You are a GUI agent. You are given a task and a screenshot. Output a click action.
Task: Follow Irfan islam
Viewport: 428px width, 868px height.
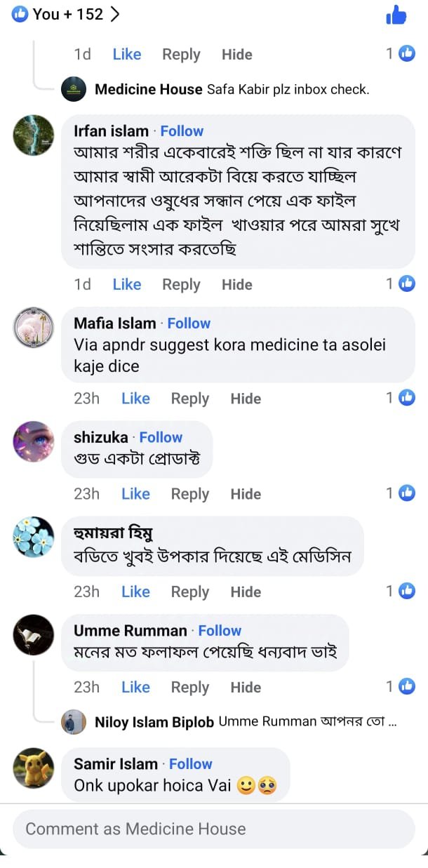(182, 131)
